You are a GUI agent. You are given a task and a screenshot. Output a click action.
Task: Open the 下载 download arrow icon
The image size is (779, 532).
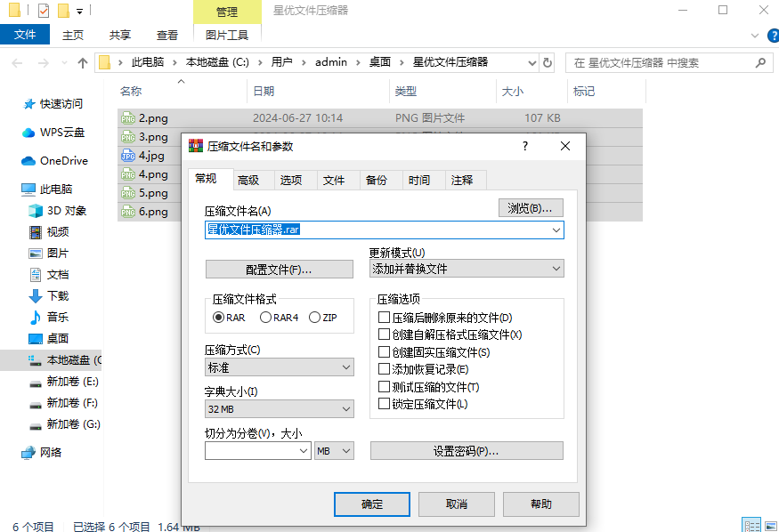pos(36,296)
